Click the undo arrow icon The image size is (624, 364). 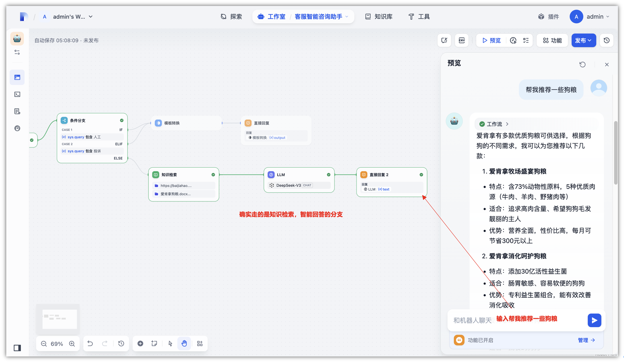tap(90, 343)
